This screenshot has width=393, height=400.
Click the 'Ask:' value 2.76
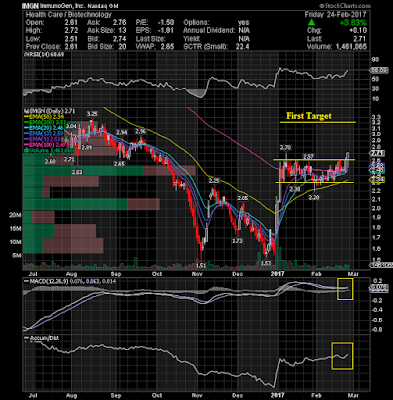coord(119,23)
